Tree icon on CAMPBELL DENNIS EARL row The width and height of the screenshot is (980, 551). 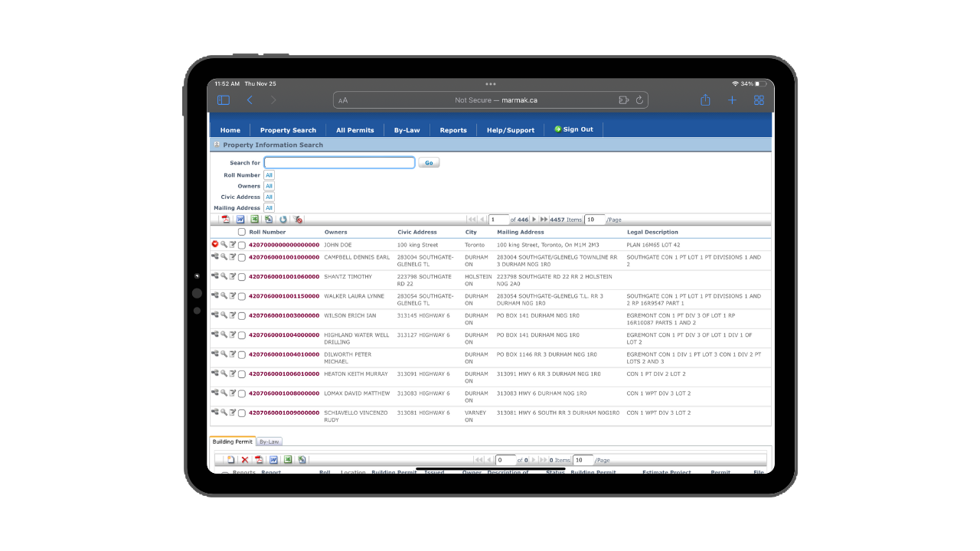point(215,256)
